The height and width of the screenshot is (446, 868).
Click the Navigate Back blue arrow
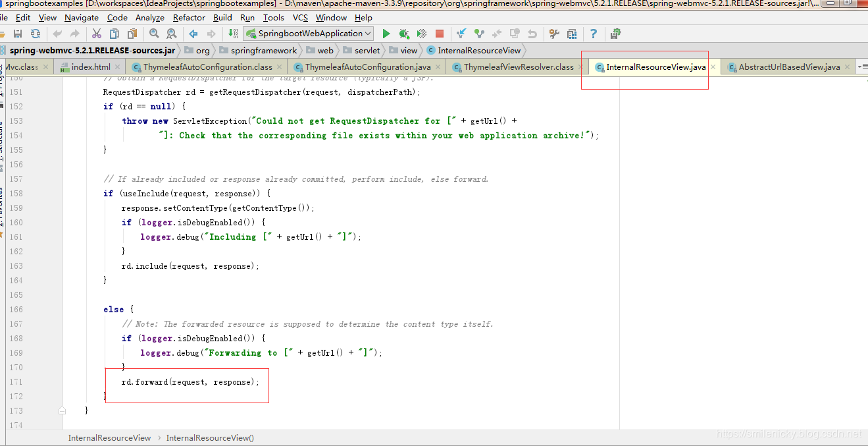(x=193, y=34)
